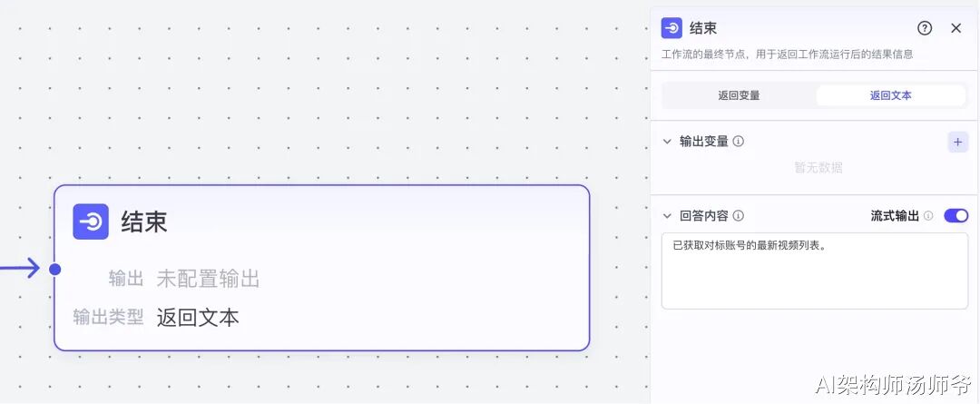
Task: Click the 工作流的最终节点 description text
Action: click(x=787, y=54)
